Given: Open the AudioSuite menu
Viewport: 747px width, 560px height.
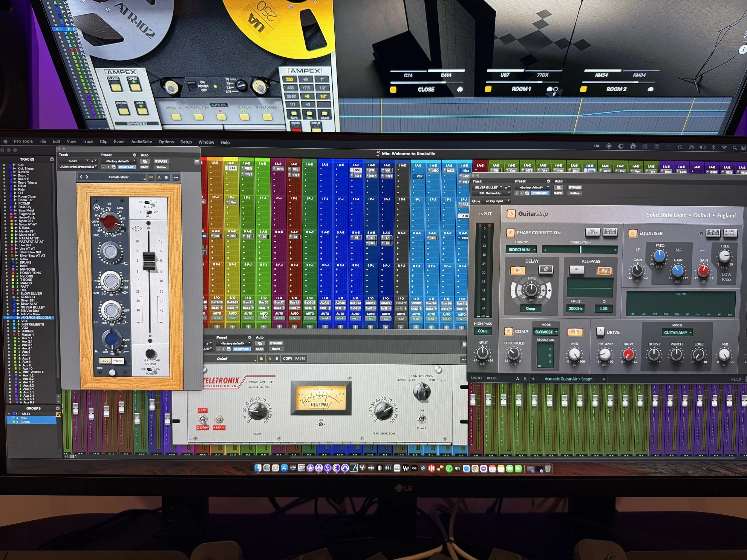Looking at the screenshot, I should coord(142,142).
